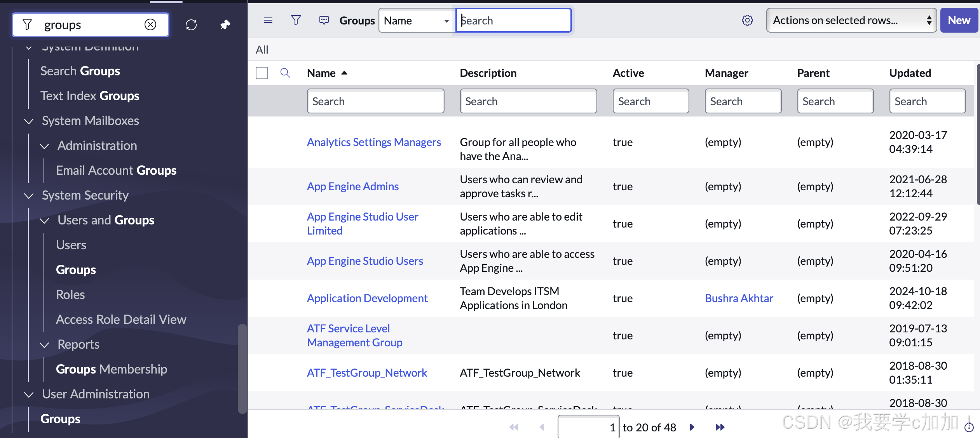This screenshot has width=980, height=438.
Task: Go to next page arrow
Action: pyautogui.click(x=692, y=427)
